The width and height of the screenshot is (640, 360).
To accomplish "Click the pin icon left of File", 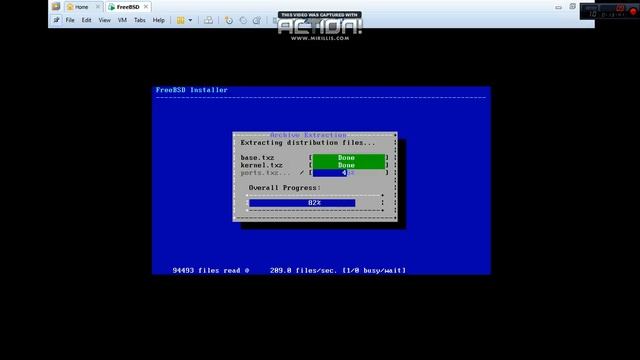I will [x=56, y=20].
